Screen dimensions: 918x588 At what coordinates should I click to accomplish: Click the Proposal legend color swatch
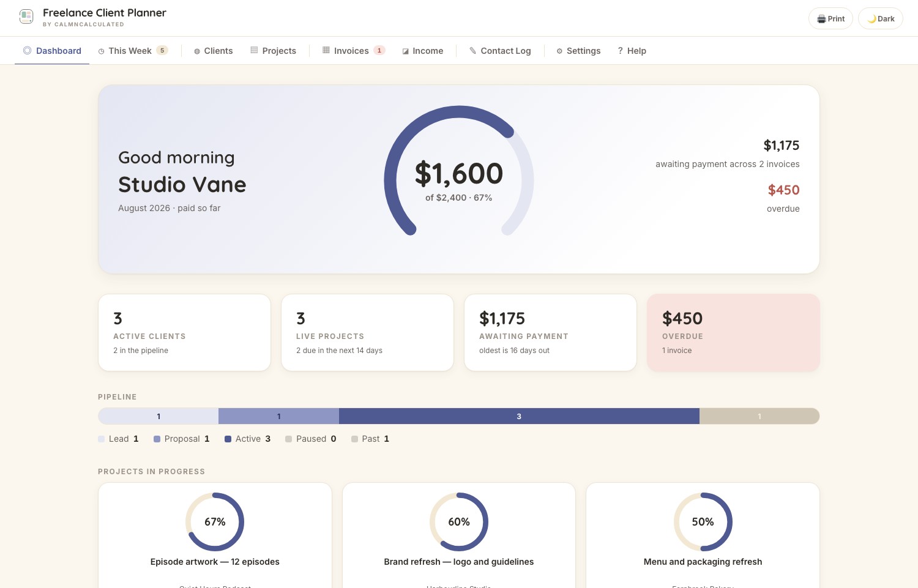[x=157, y=439]
